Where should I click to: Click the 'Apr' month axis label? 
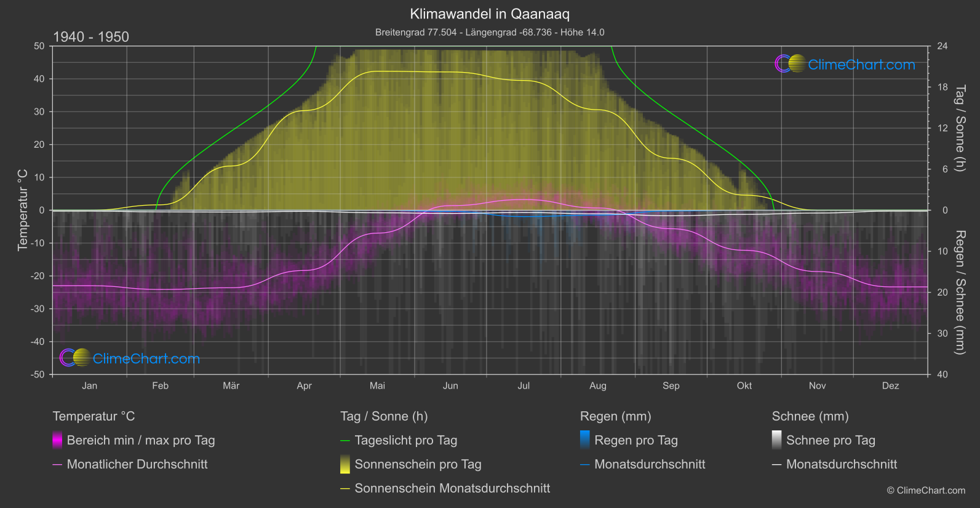pos(304,385)
